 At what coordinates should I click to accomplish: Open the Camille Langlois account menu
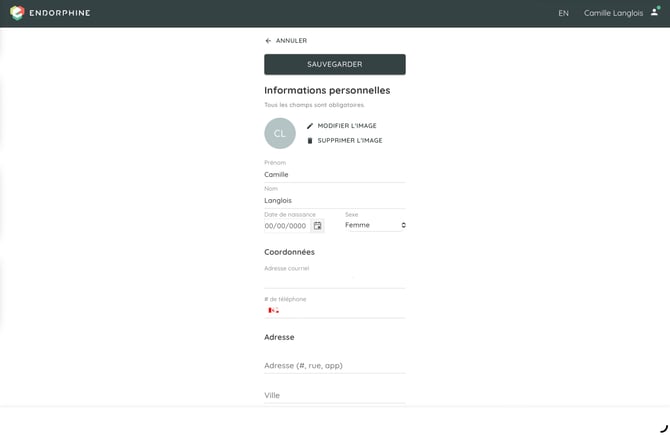click(613, 13)
